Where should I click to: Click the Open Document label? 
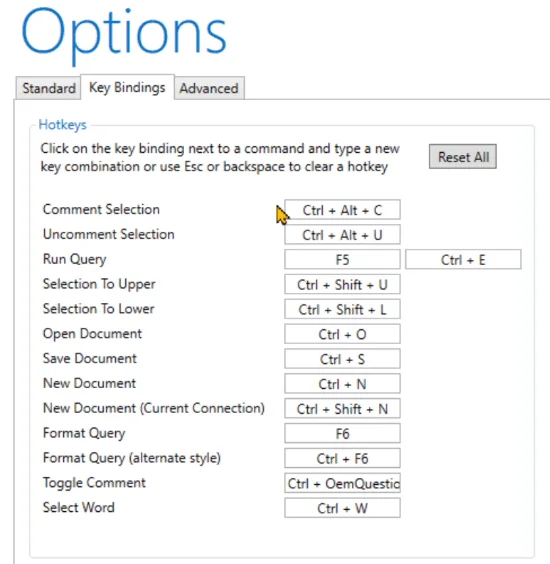click(92, 334)
